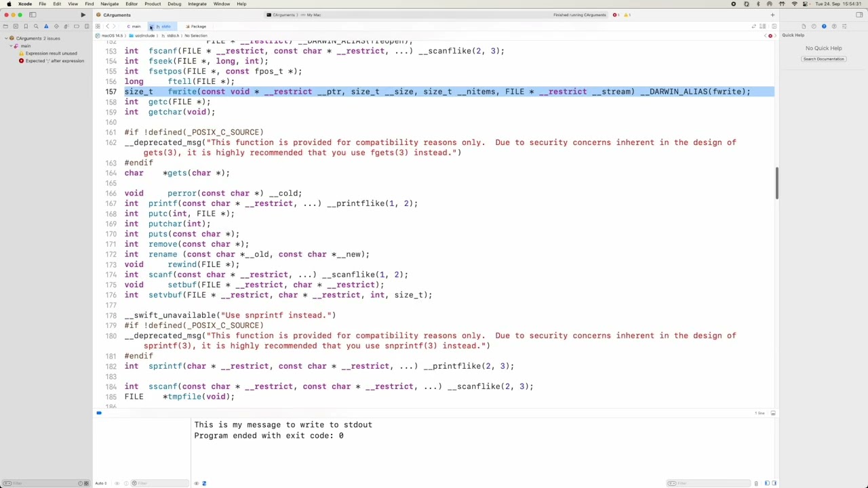This screenshot has width=868, height=488.
Task: Add an editor on the right
Action: [774, 26]
